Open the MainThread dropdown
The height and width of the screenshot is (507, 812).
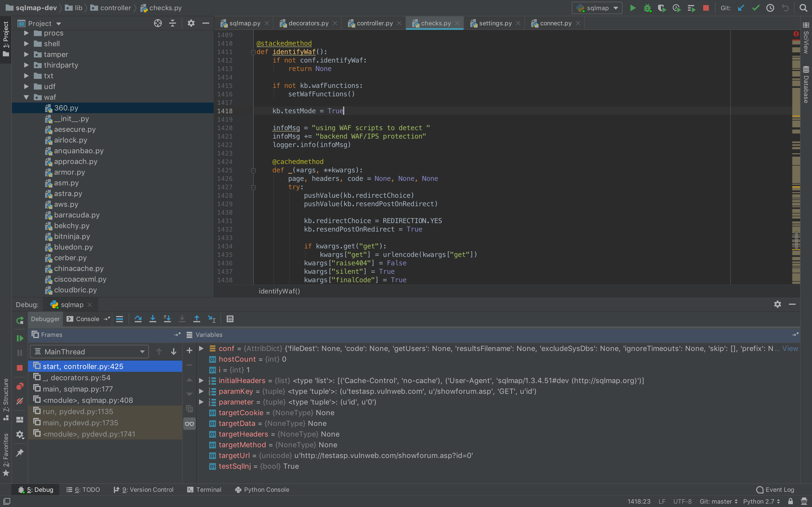click(89, 352)
